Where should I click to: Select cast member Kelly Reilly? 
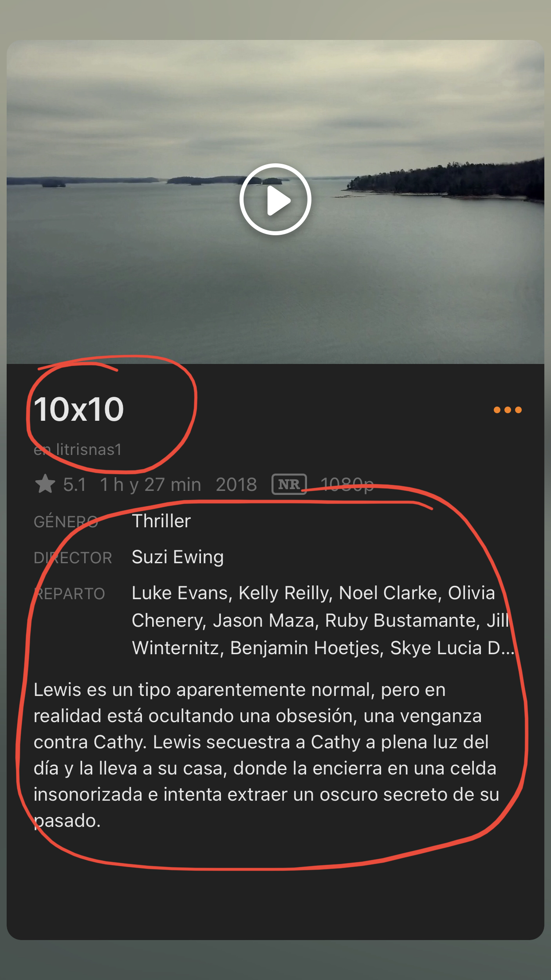pyautogui.click(x=285, y=593)
